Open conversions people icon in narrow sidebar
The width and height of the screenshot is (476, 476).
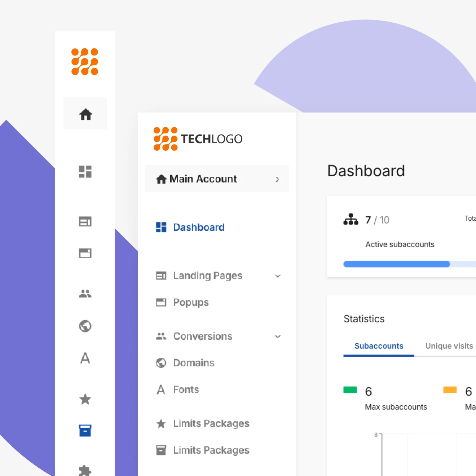coord(85,294)
